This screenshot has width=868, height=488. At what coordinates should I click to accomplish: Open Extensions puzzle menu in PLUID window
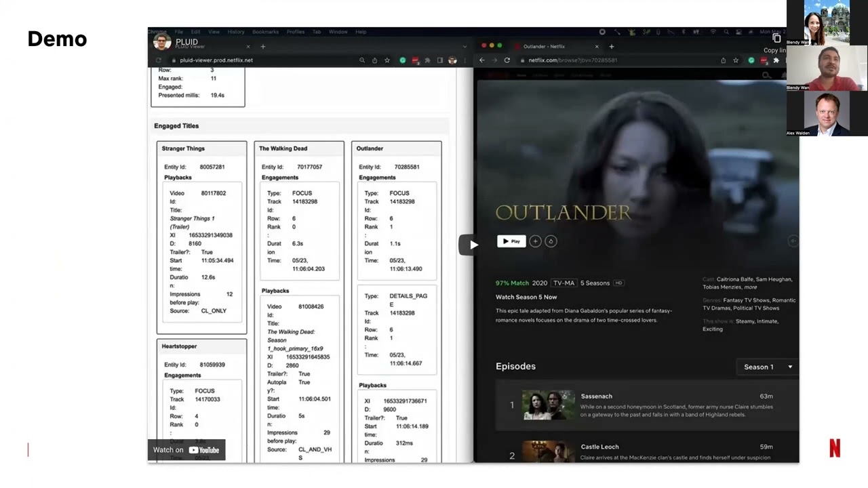(427, 60)
